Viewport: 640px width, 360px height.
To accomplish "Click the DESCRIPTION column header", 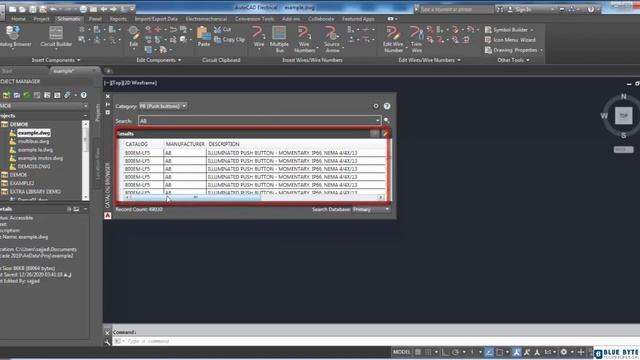I will 296,144.
